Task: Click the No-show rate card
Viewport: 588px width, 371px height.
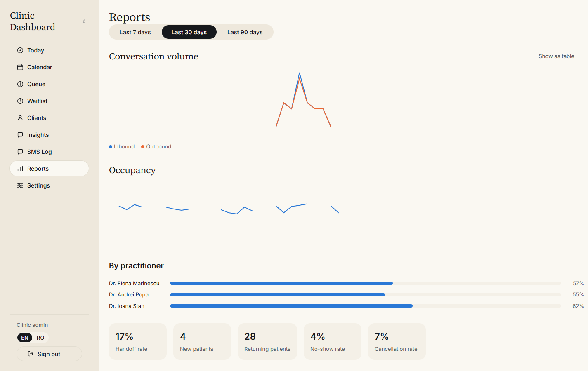Action: [x=333, y=341]
